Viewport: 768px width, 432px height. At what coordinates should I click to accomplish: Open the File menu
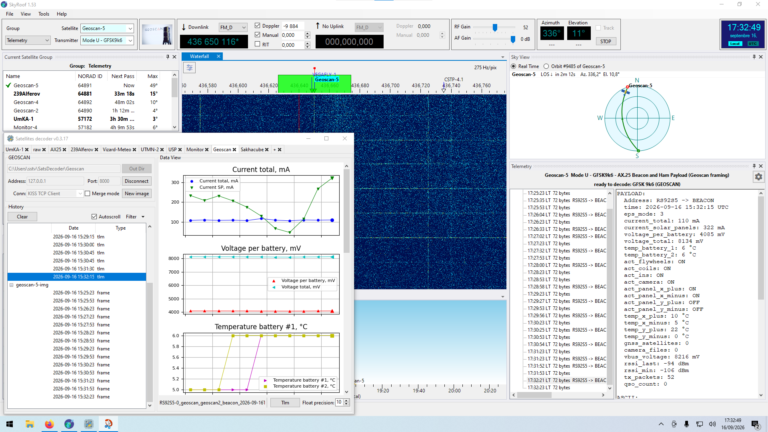tap(9, 14)
